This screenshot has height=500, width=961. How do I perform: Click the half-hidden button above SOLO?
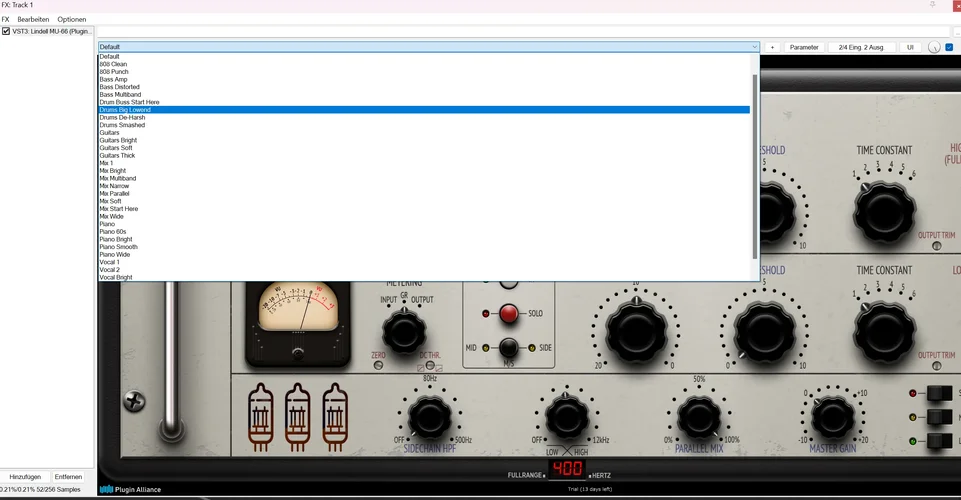pos(509,284)
